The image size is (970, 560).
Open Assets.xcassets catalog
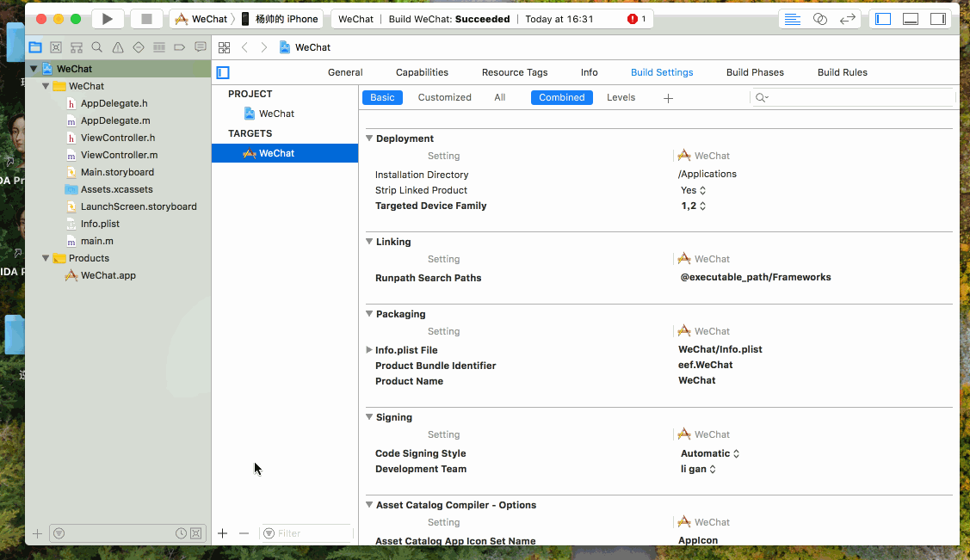116,190
